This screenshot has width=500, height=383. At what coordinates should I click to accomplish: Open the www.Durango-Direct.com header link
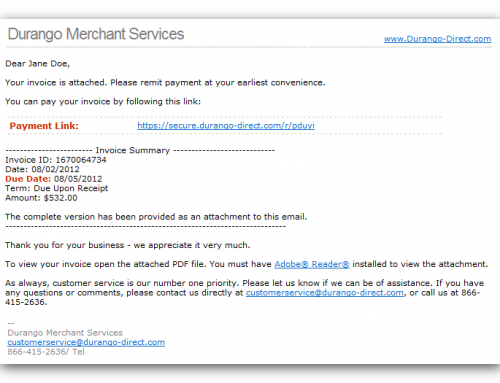coord(437,39)
